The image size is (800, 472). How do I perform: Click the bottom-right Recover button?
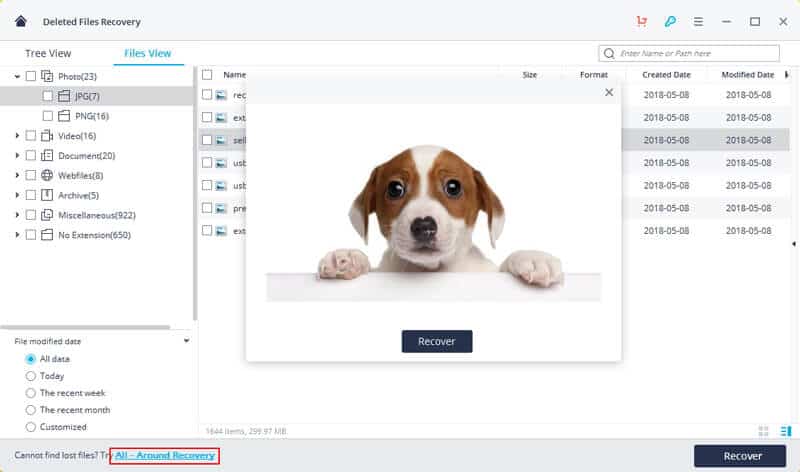click(x=740, y=456)
